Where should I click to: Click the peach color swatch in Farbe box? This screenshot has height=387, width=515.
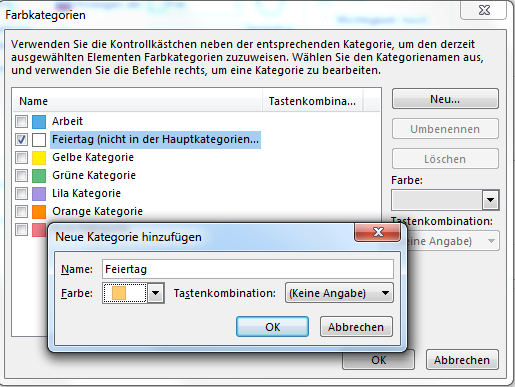tap(119, 293)
